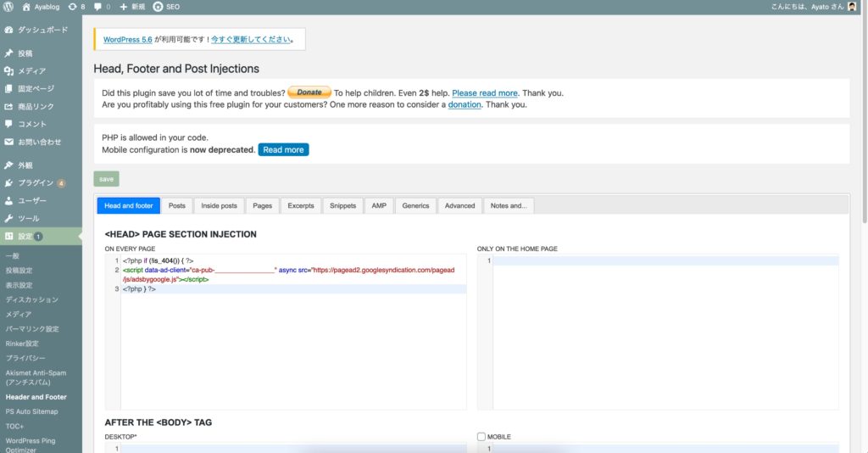This screenshot has width=868, height=453.
Task: Open Comments (コメント) sidebar icon
Action: (8, 124)
